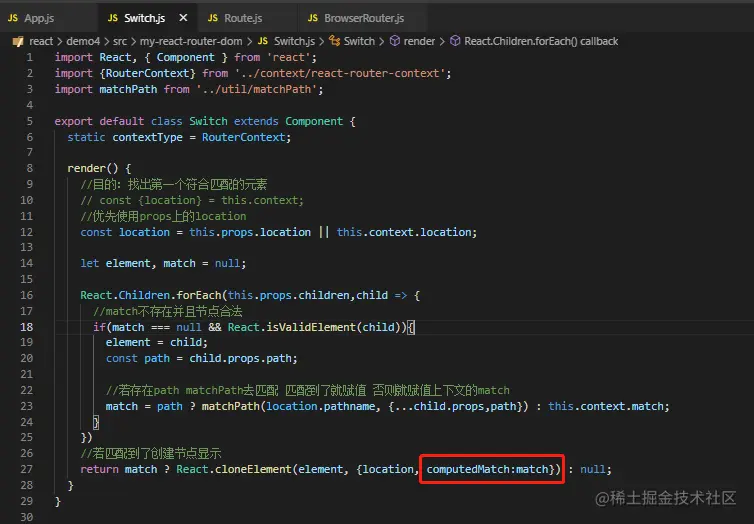Click the JS icon on Route.js tab
Image resolution: width=754 pixels, height=524 pixels.
point(213,18)
